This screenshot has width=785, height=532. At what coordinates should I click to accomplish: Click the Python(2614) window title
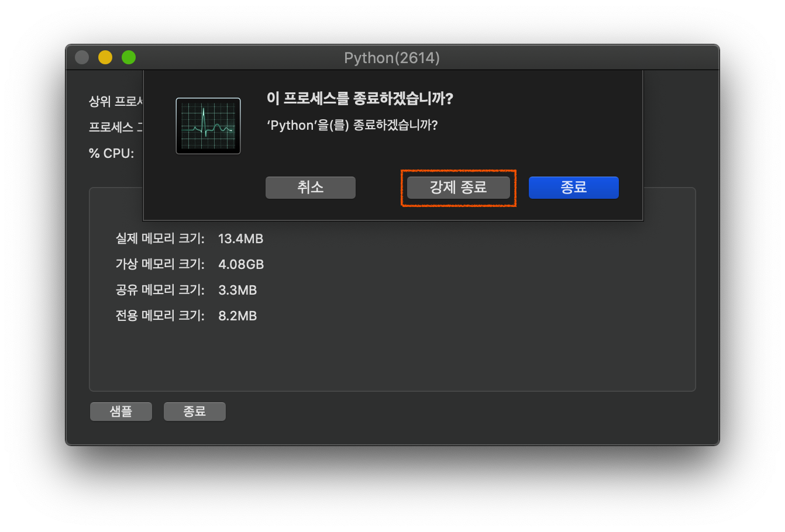click(392, 58)
